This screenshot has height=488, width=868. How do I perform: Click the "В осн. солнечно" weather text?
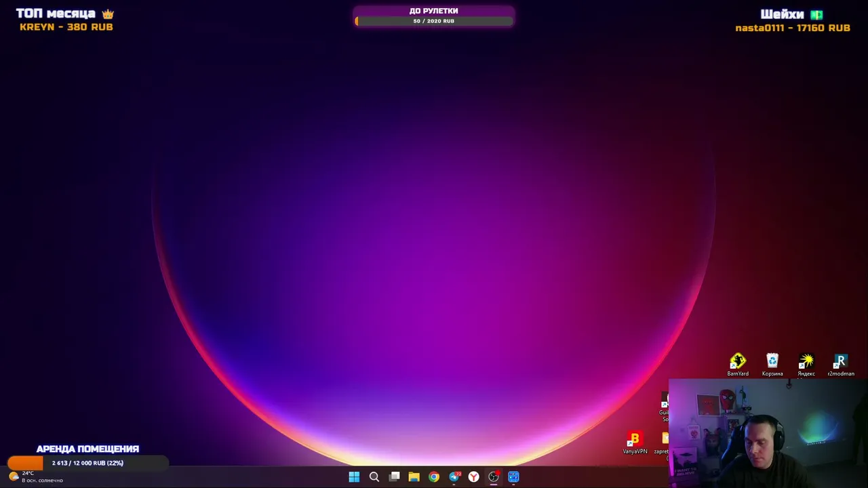42,481
